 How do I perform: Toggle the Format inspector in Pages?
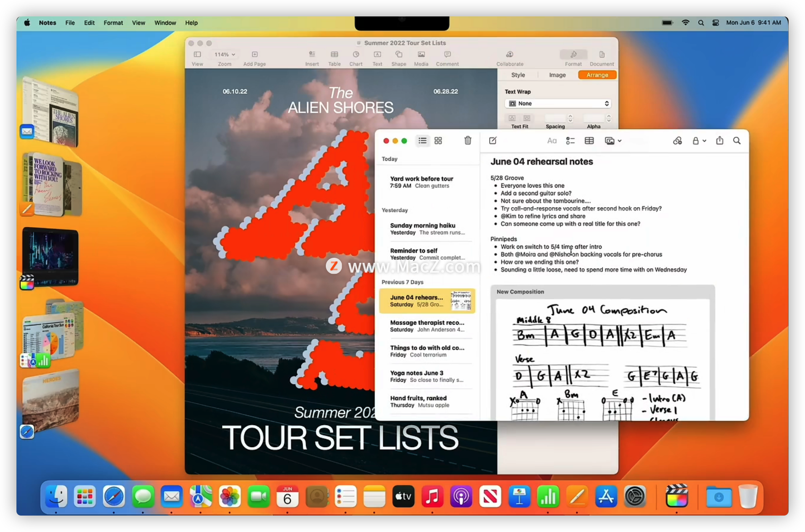574,58
